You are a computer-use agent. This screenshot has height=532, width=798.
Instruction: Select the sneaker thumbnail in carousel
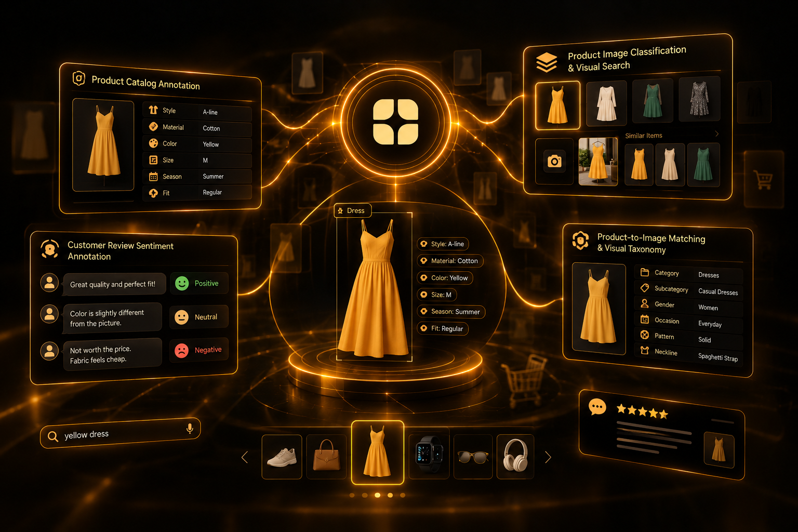pyautogui.click(x=282, y=457)
